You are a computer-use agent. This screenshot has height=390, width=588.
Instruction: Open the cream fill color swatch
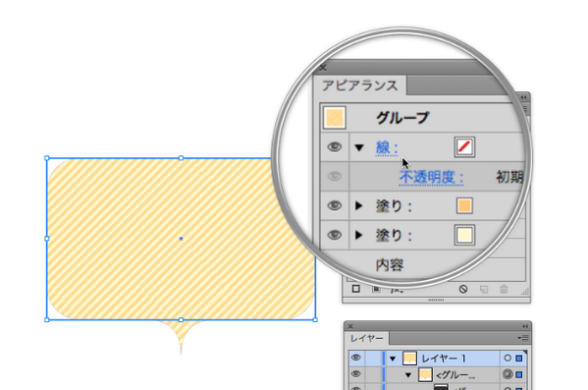coord(464,235)
